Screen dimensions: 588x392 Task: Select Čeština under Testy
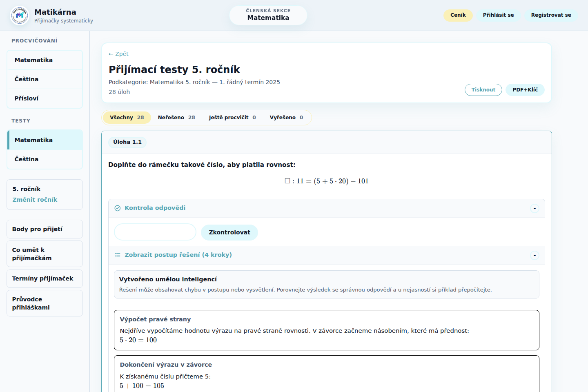[x=45, y=159]
